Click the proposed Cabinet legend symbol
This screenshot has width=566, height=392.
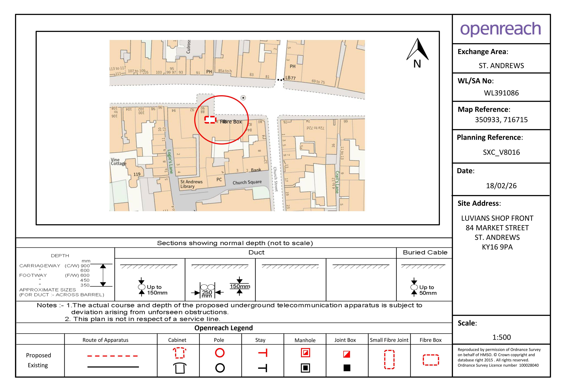point(180,353)
